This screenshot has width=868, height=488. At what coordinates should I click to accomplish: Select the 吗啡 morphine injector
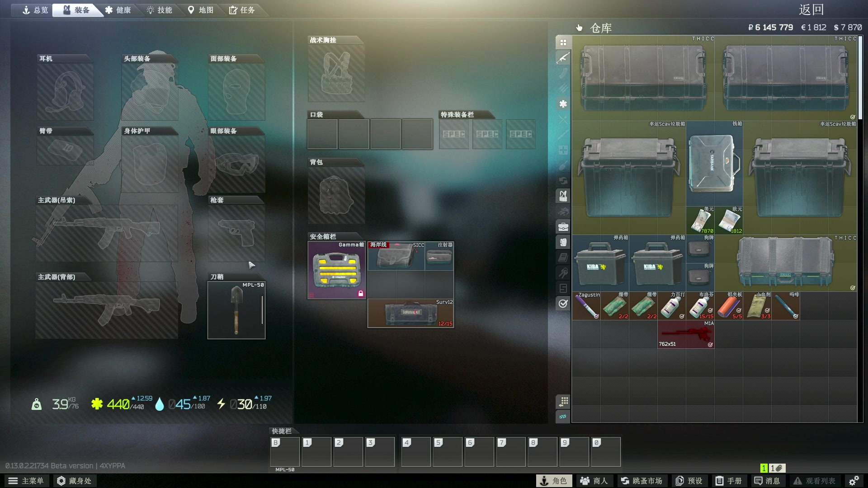click(786, 306)
